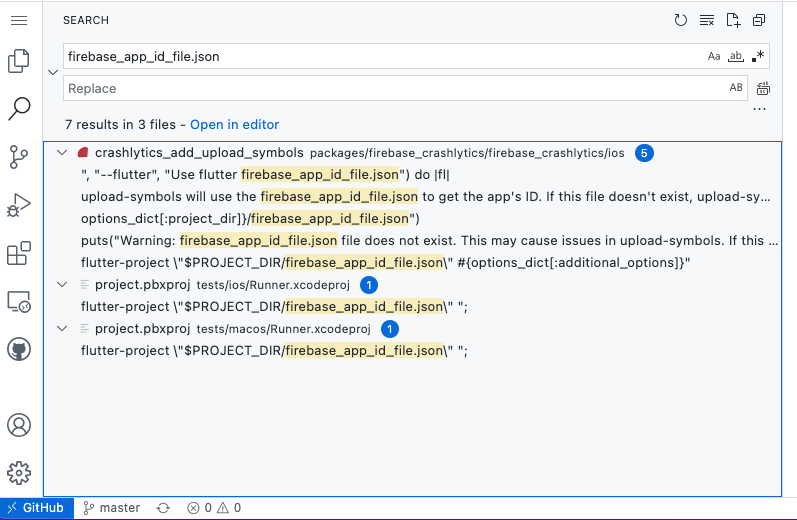
Task: Open the puts("Warning: match line
Action: click(x=412, y=240)
